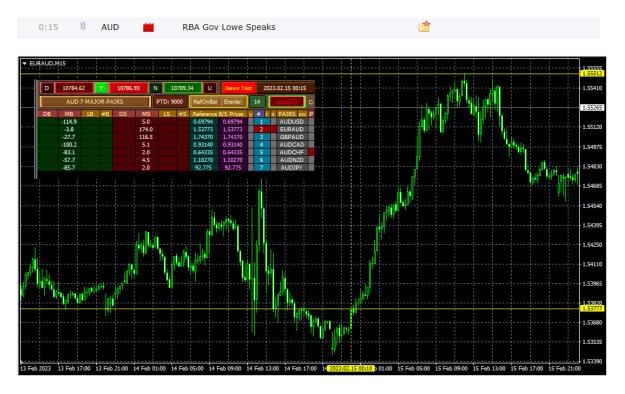
Task: Select the AUDCAD pair row
Action: point(292,145)
